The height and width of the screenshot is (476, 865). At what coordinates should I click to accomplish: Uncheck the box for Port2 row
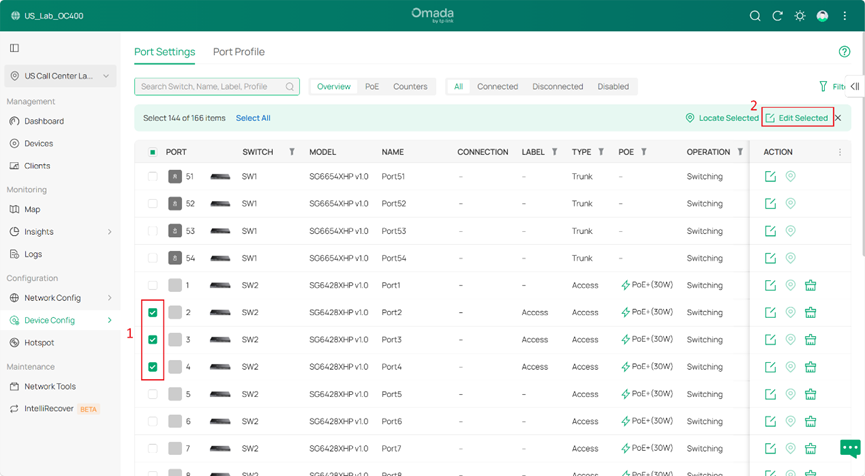click(x=153, y=312)
